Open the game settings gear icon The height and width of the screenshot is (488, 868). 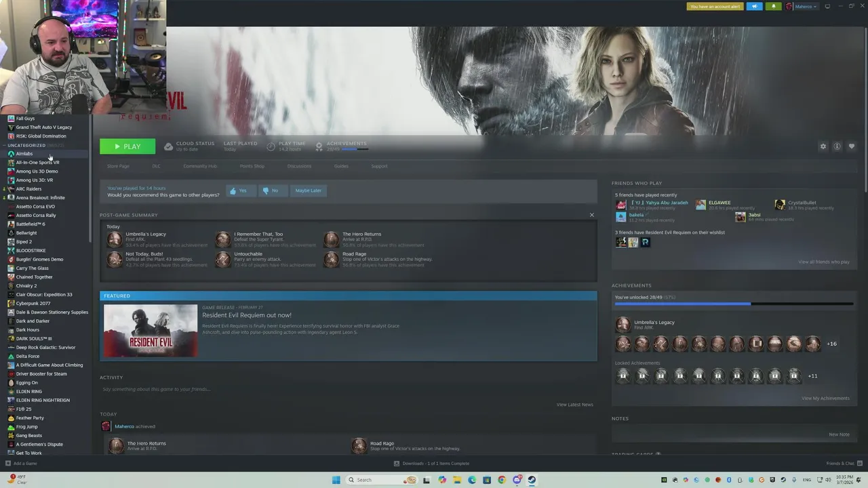point(823,146)
